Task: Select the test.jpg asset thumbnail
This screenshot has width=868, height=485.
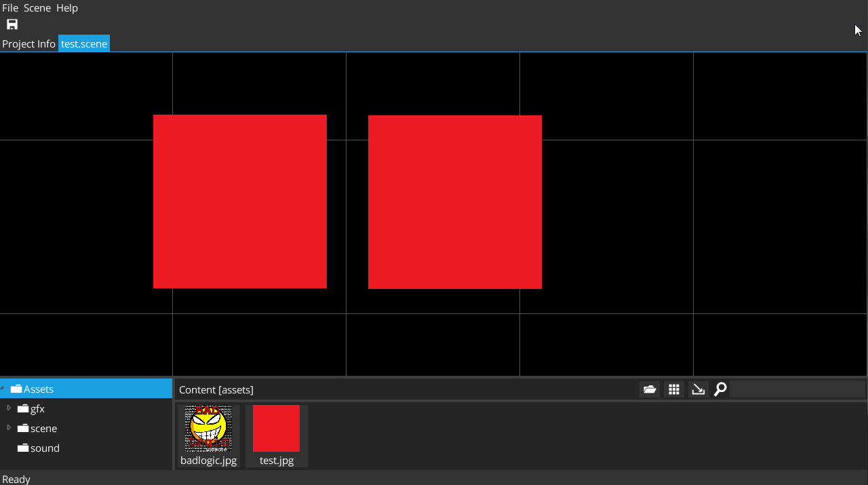Action: tap(276, 429)
